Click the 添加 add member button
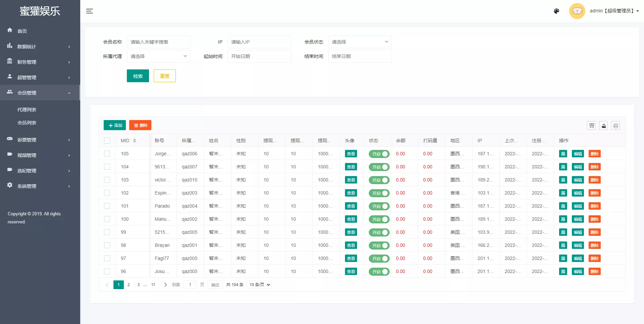Image resolution: width=644 pixels, height=324 pixels. (114, 125)
